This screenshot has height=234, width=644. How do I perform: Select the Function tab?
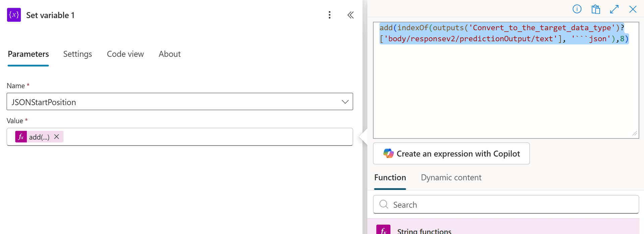point(390,178)
